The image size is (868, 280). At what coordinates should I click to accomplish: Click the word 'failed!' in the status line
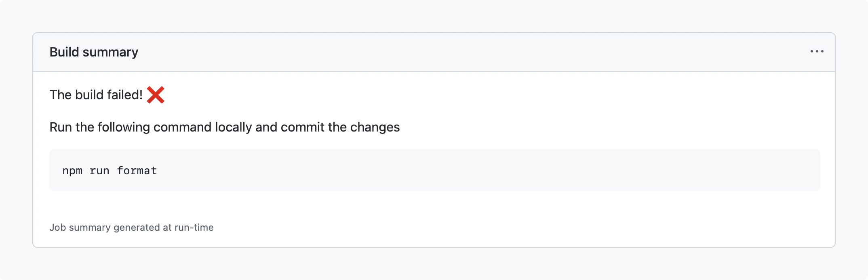tap(125, 95)
